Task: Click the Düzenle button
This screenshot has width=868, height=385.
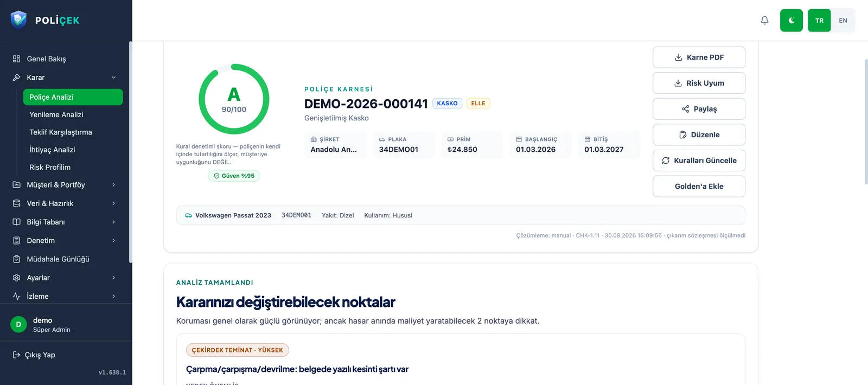Action: click(699, 134)
